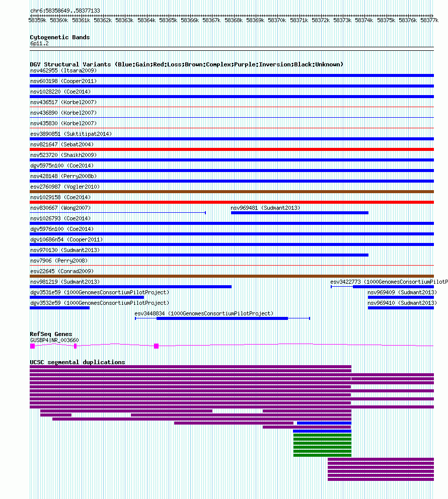The height and width of the screenshot is (499, 448).
Task: Select nsv830667 (Wong2007) label
Action: [x=60, y=208]
